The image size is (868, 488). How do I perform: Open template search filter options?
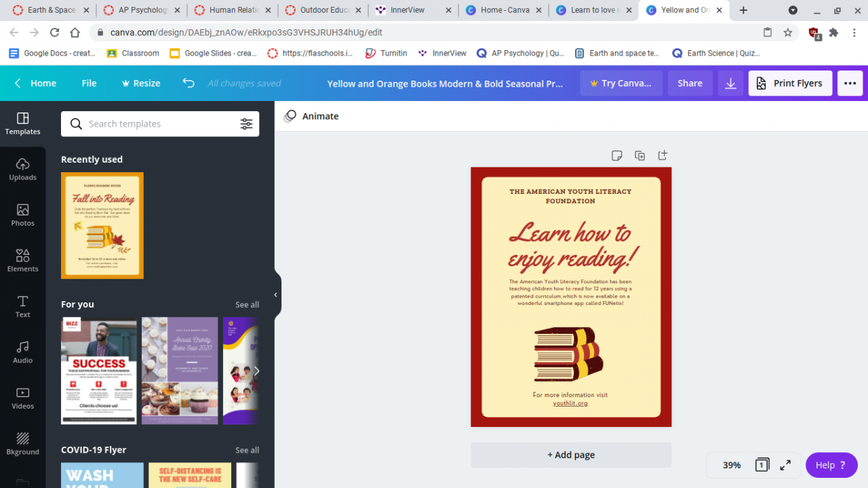tap(246, 124)
